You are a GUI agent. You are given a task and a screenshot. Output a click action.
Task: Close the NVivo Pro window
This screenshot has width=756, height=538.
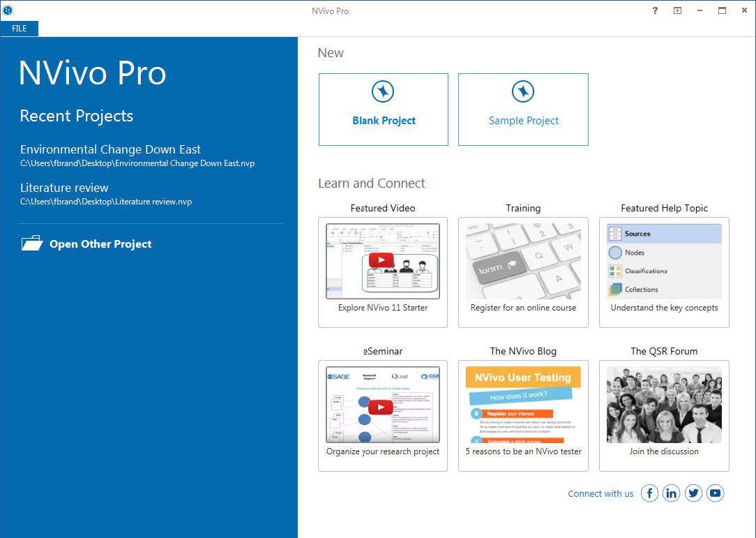(x=744, y=10)
